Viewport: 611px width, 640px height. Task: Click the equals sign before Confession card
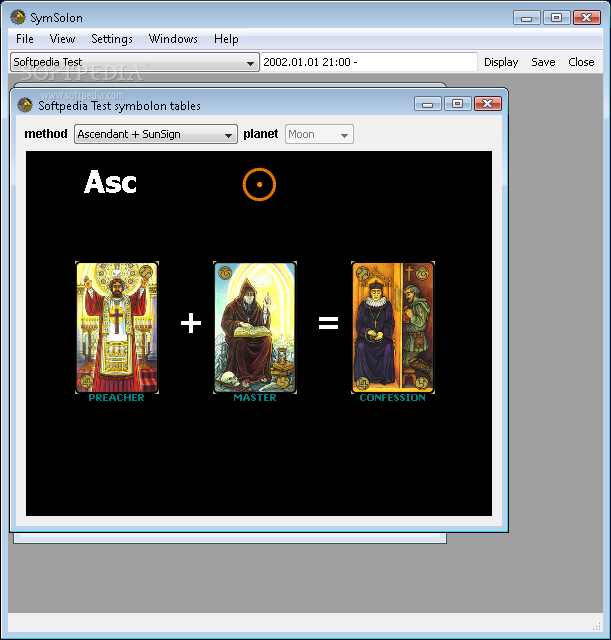329,323
